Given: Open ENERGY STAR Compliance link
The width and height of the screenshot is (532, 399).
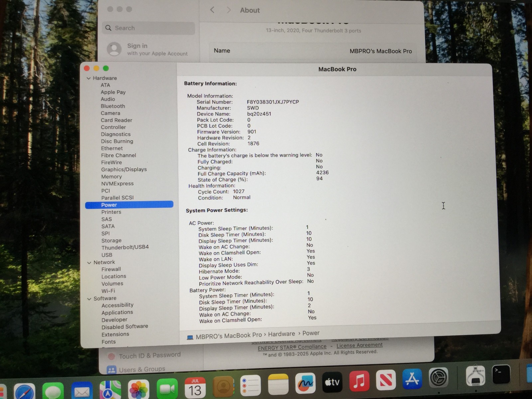Looking at the screenshot, I should coord(292,347).
